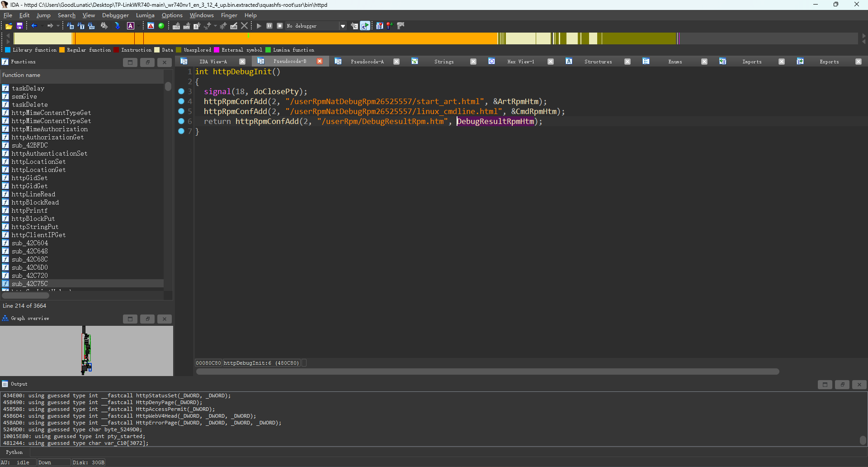Click the blue down-arrow jump icon
The width and height of the screenshot is (868, 467).
(x=118, y=26)
